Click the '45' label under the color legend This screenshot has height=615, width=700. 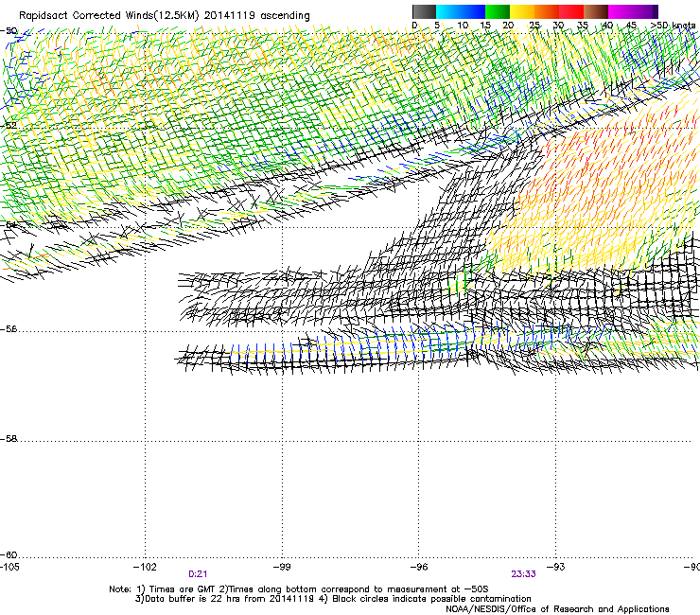coord(631,26)
